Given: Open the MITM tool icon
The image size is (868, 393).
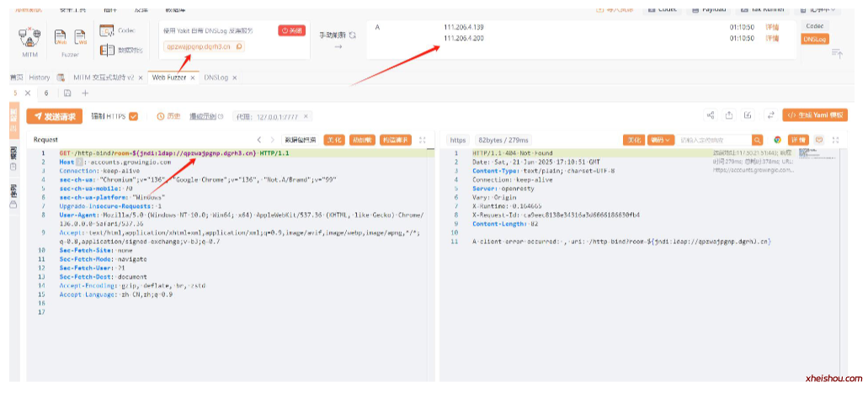Looking at the screenshot, I should coord(30,38).
